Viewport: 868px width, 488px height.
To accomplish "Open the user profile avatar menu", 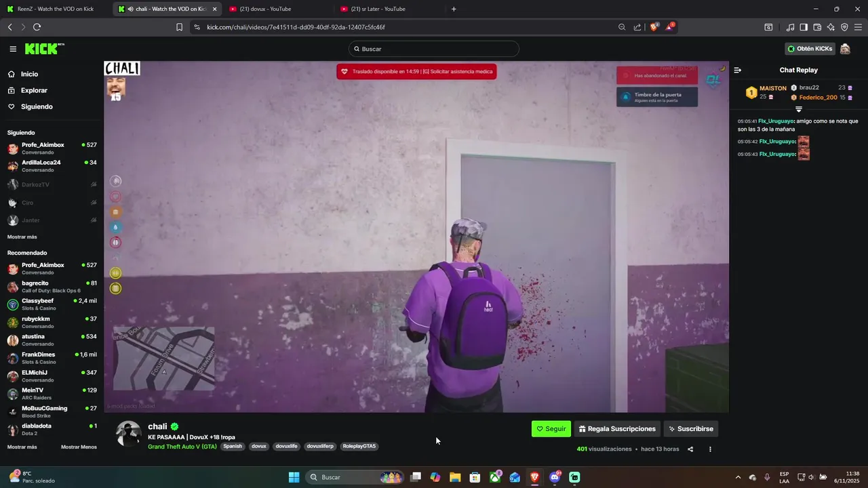I will (845, 49).
